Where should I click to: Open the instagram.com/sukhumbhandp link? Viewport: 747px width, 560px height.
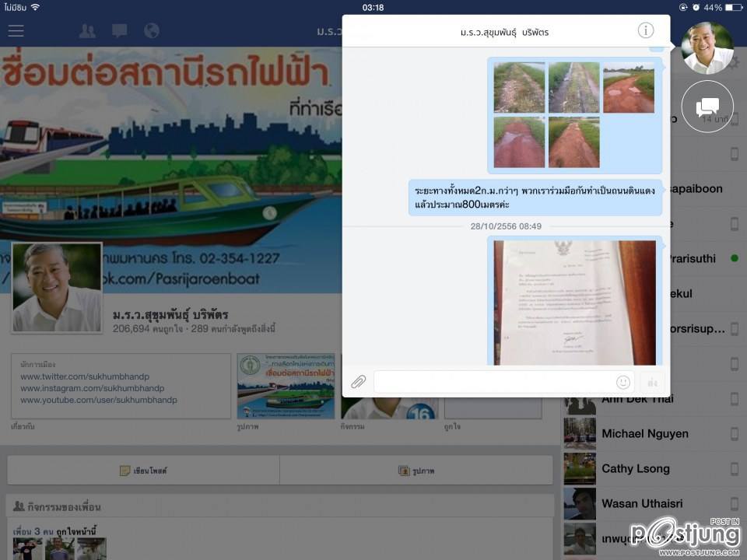tap(93, 389)
